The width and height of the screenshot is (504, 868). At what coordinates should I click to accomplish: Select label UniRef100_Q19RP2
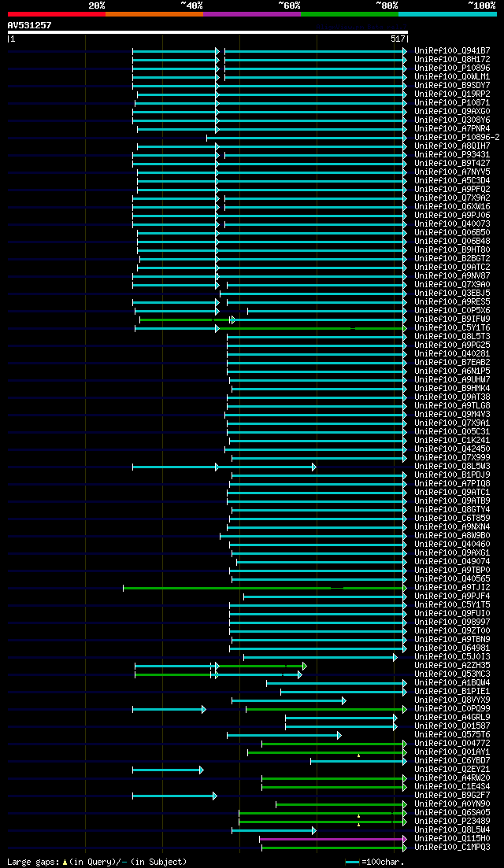[x=453, y=94]
